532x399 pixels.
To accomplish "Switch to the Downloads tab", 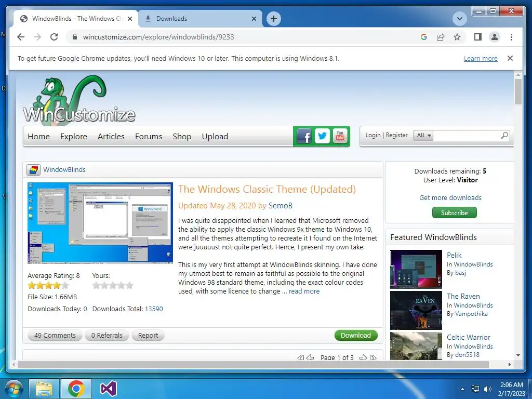I will click(200, 19).
